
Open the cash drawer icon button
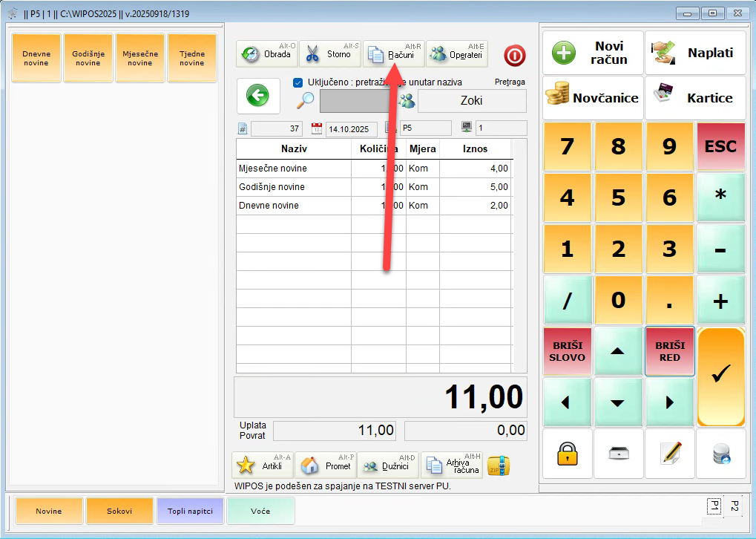pyautogui.click(x=619, y=454)
